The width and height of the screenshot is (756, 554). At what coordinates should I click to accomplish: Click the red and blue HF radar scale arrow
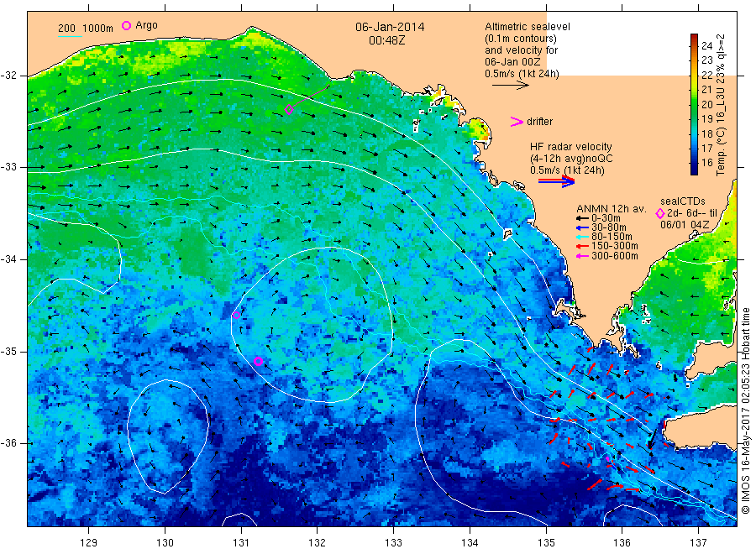(556, 181)
